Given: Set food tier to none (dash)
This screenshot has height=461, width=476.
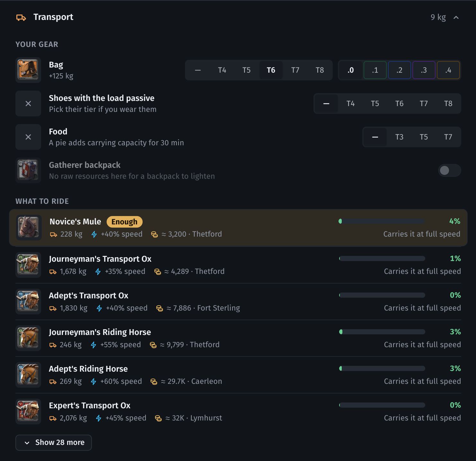Looking at the screenshot, I should click(375, 137).
